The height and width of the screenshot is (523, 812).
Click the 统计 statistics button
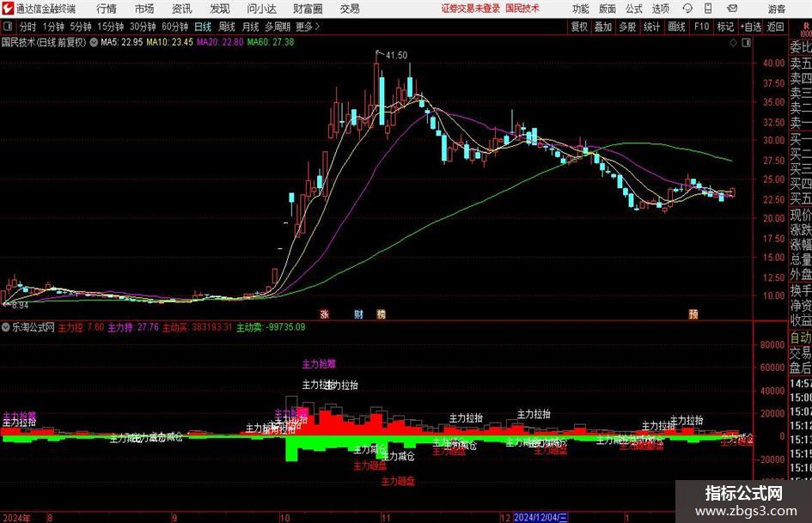[x=651, y=27]
